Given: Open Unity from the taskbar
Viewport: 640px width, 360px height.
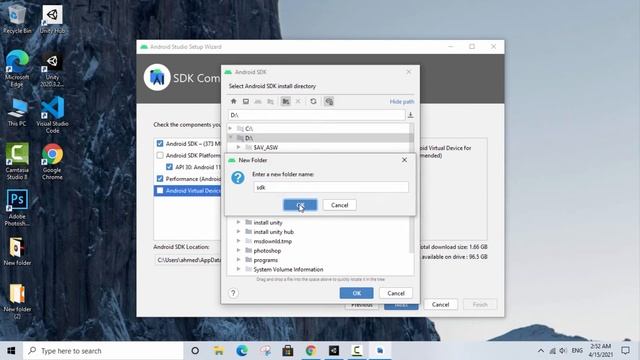Looking at the screenshot, I should coord(334,351).
